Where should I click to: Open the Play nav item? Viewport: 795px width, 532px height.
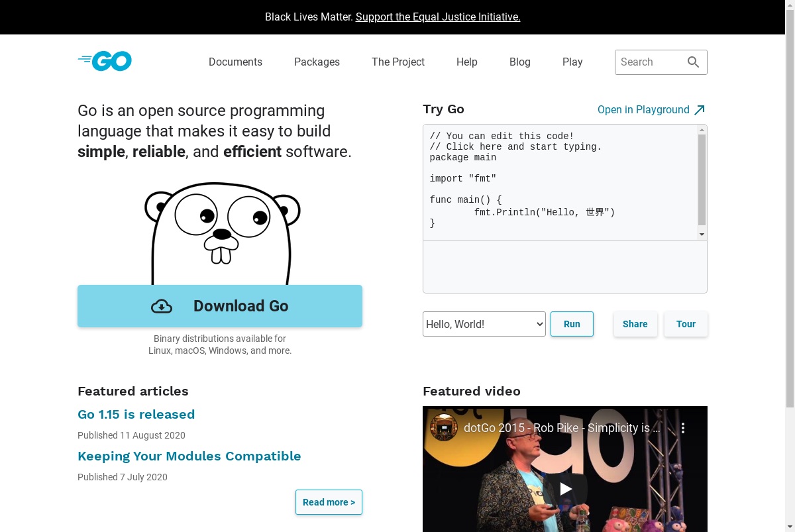click(572, 62)
